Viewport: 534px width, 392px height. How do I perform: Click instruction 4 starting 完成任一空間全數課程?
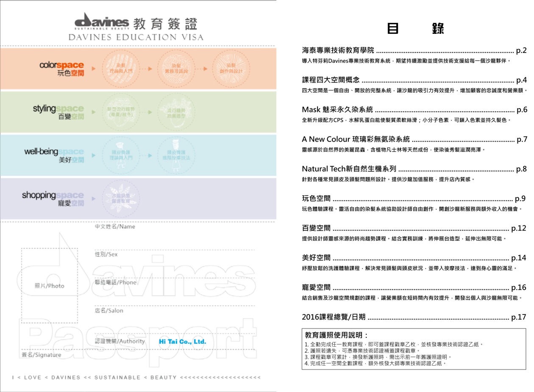[x=375, y=364]
